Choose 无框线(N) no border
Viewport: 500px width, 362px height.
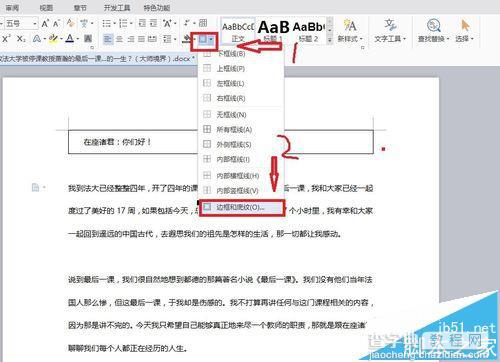pyautogui.click(x=241, y=115)
